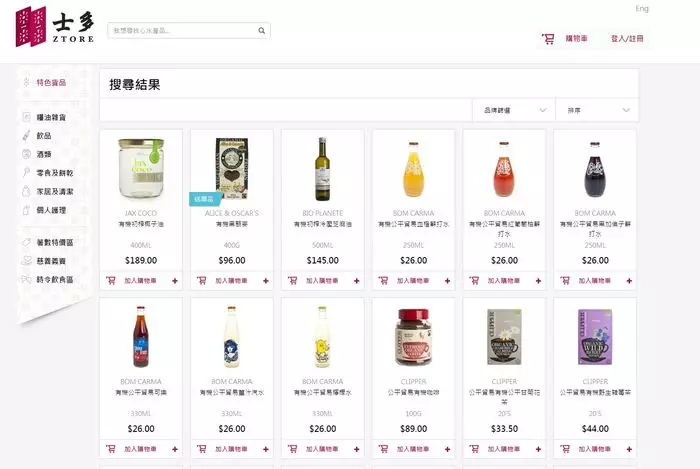Open the shopping cart icon in header
The height and width of the screenshot is (469, 700).
pyautogui.click(x=548, y=39)
